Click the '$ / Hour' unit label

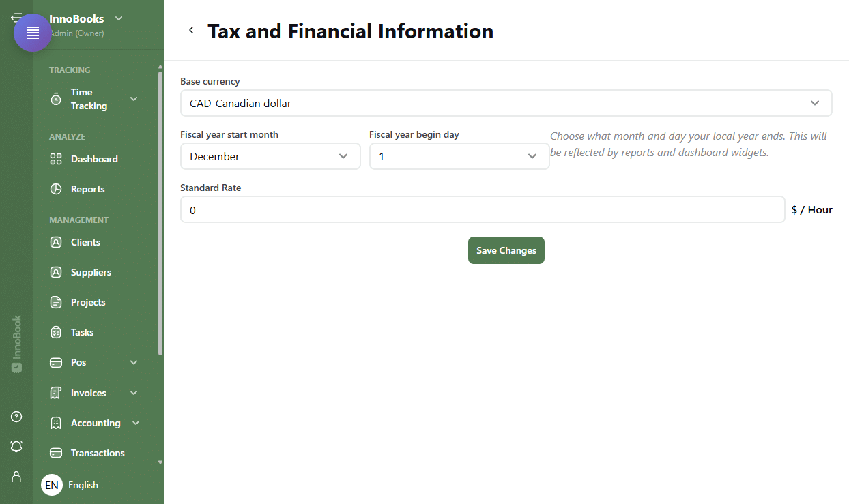812,210
